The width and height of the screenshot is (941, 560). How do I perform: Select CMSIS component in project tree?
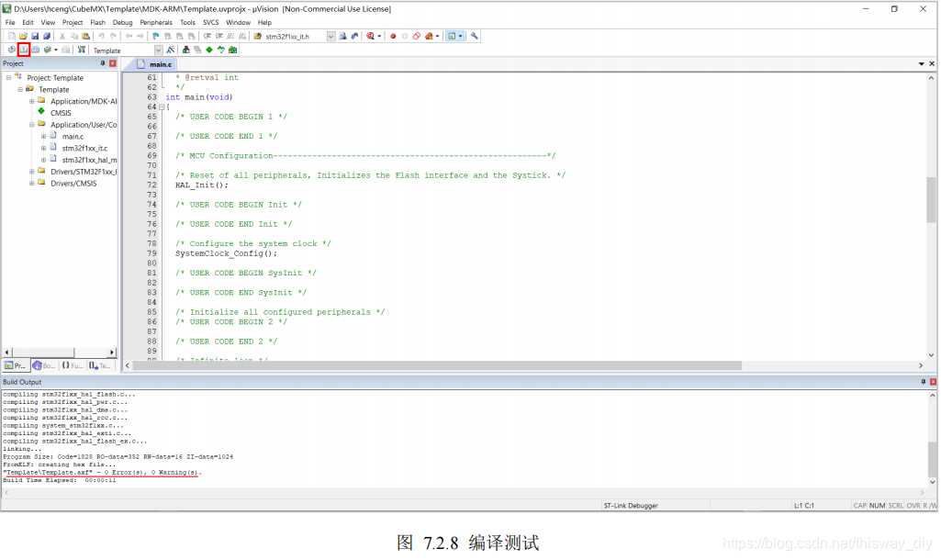[61, 113]
